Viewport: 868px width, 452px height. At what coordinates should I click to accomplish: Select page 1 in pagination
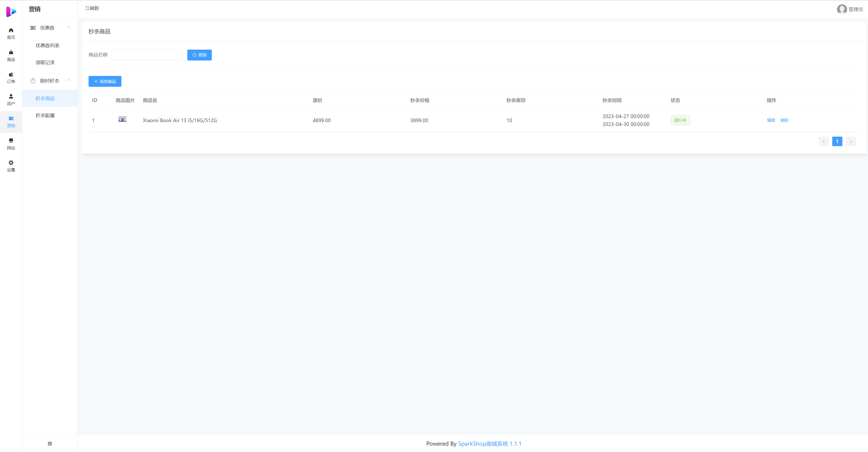(x=837, y=142)
